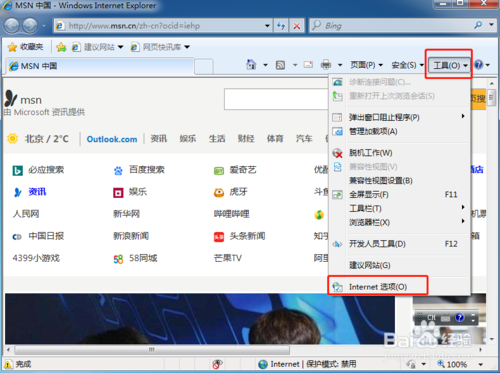Open the Outlook.com link
The image size is (500, 373).
[112, 139]
